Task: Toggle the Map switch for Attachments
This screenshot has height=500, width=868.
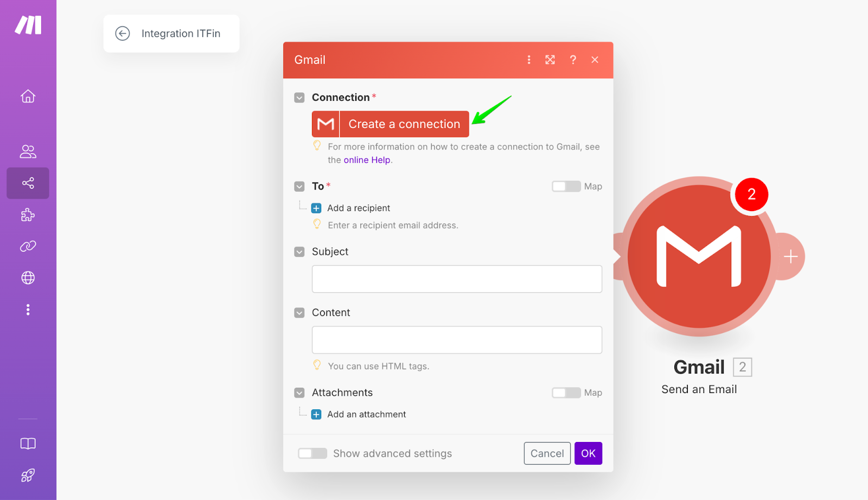Action: point(566,393)
